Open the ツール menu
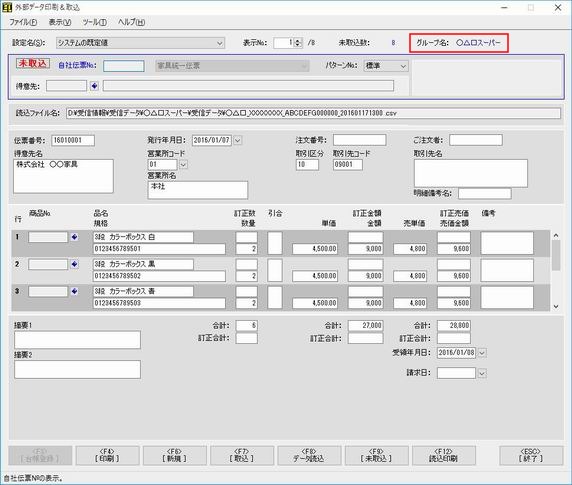 94,22
